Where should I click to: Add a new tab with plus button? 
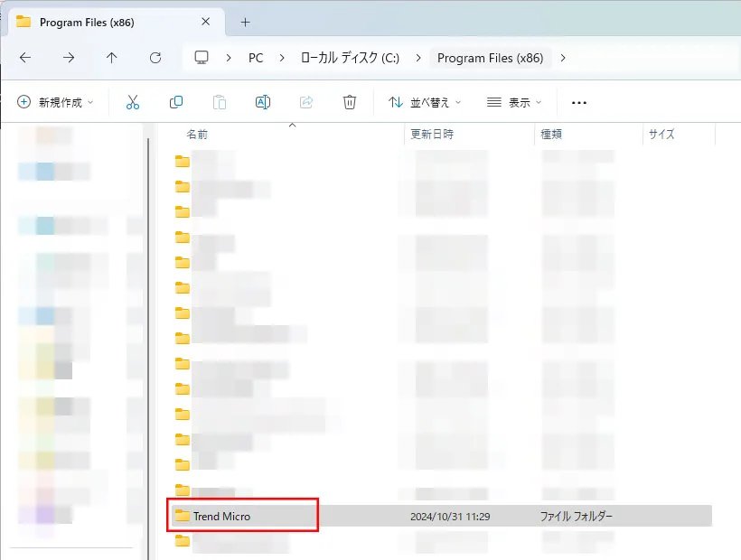(x=245, y=22)
